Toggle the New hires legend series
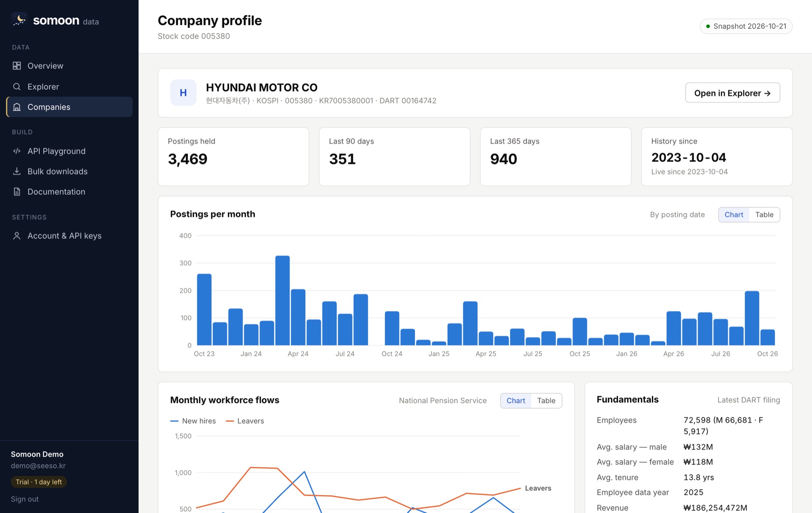This screenshot has width=812, height=513. (193, 421)
